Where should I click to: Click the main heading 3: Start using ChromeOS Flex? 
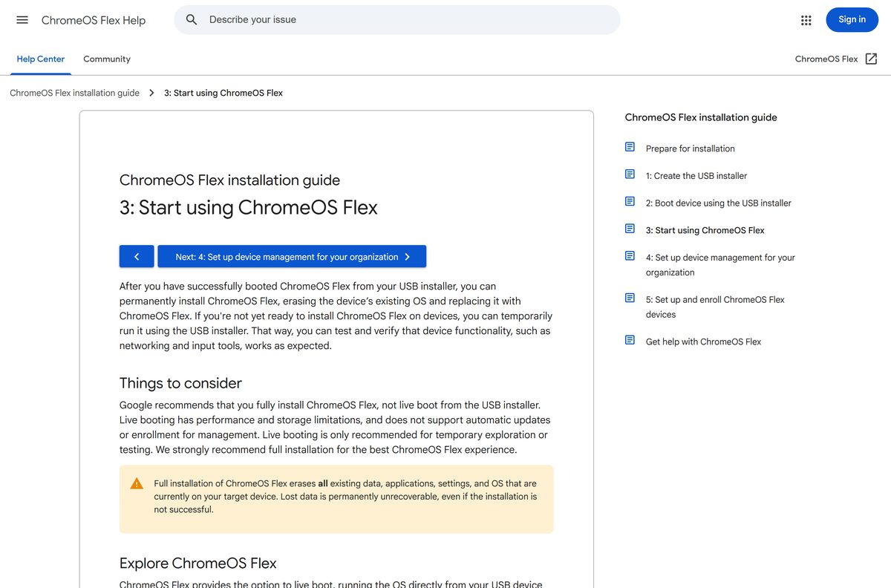(249, 207)
